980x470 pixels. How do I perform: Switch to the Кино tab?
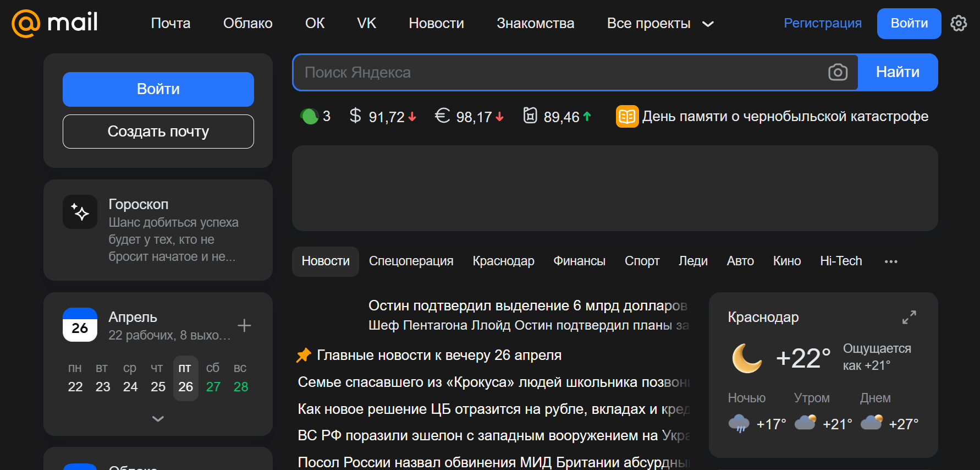point(786,261)
